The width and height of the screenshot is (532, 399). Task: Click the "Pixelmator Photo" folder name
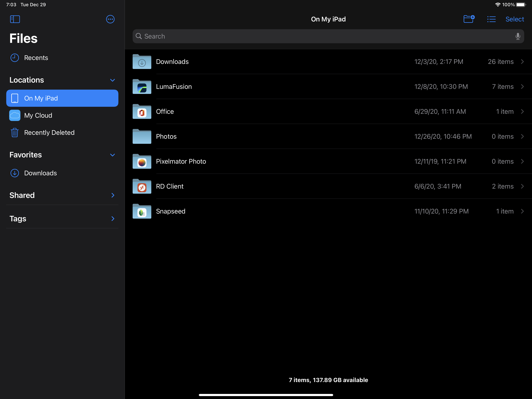[x=181, y=162]
